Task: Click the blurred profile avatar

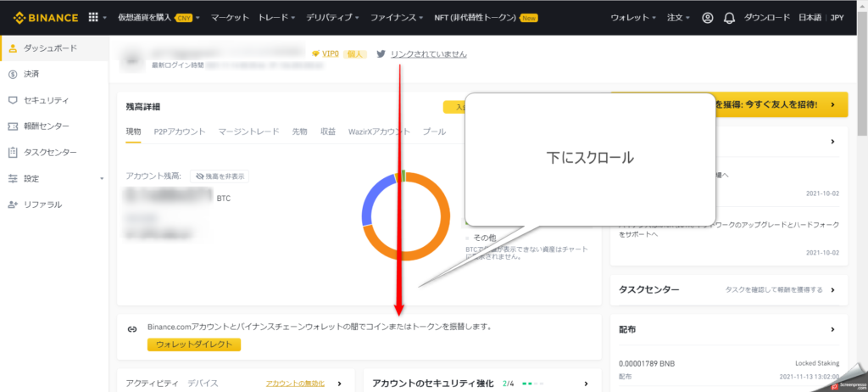Action: (x=133, y=59)
